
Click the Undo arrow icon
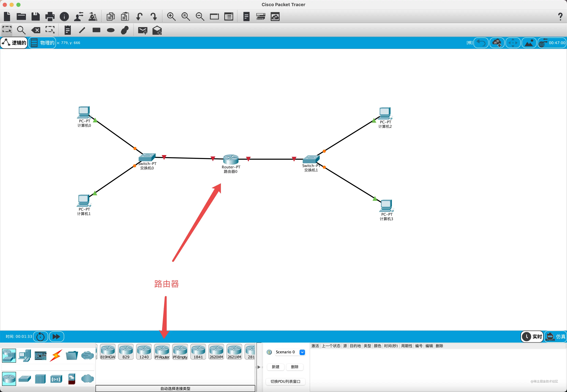click(139, 17)
